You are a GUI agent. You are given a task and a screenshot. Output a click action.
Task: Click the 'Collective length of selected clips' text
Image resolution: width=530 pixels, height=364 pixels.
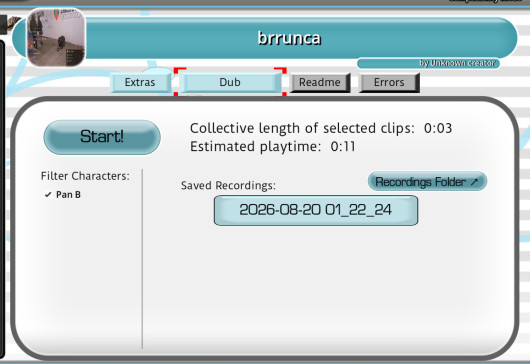coord(302,128)
